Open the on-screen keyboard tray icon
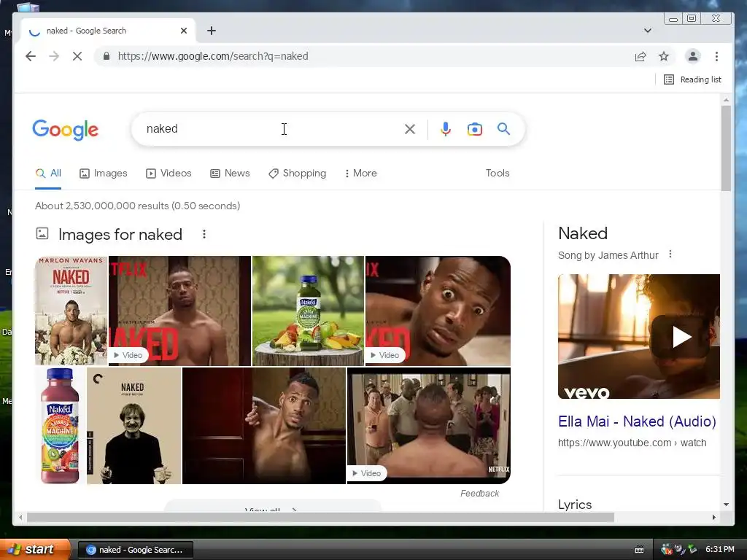This screenshot has height=560, width=747. [639, 550]
